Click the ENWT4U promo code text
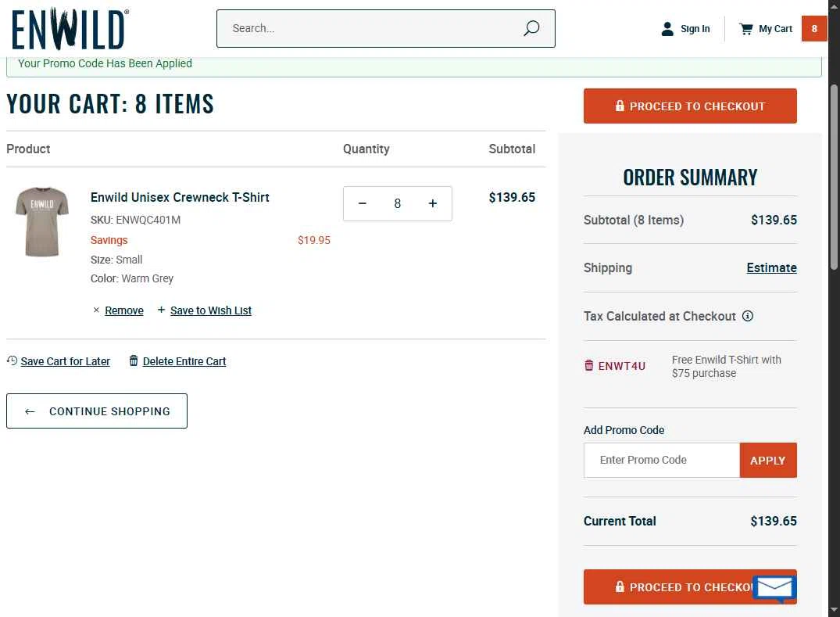The width and height of the screenshot is (840, 617). pyautogui.click(x=621, y=366)
